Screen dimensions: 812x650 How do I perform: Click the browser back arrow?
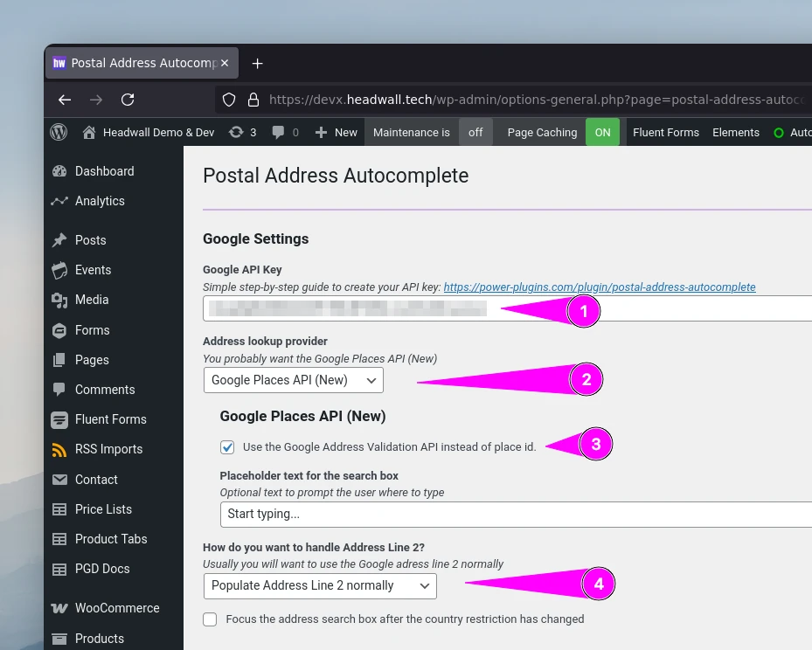tap(65, 100)
